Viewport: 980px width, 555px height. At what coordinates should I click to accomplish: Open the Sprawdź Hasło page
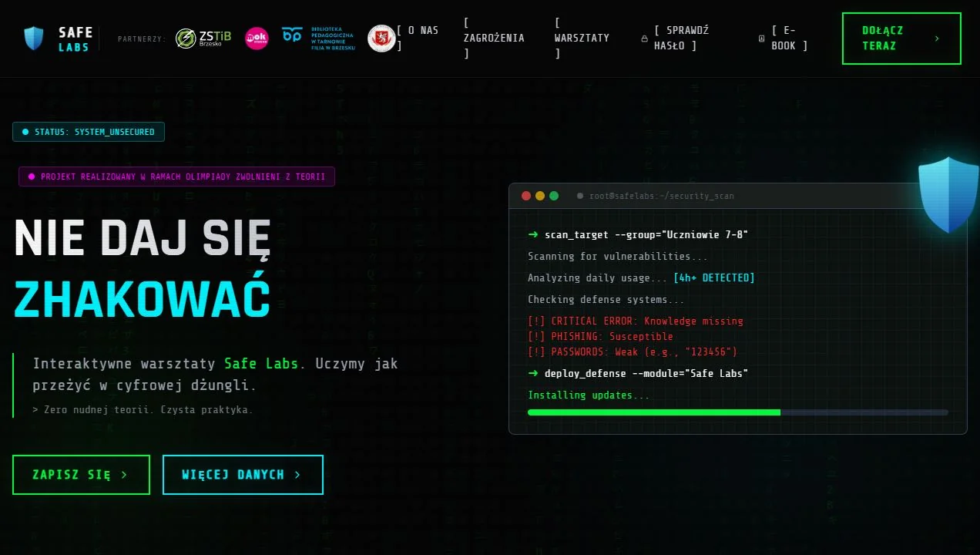pyautogui.click(x=682, y=38)
